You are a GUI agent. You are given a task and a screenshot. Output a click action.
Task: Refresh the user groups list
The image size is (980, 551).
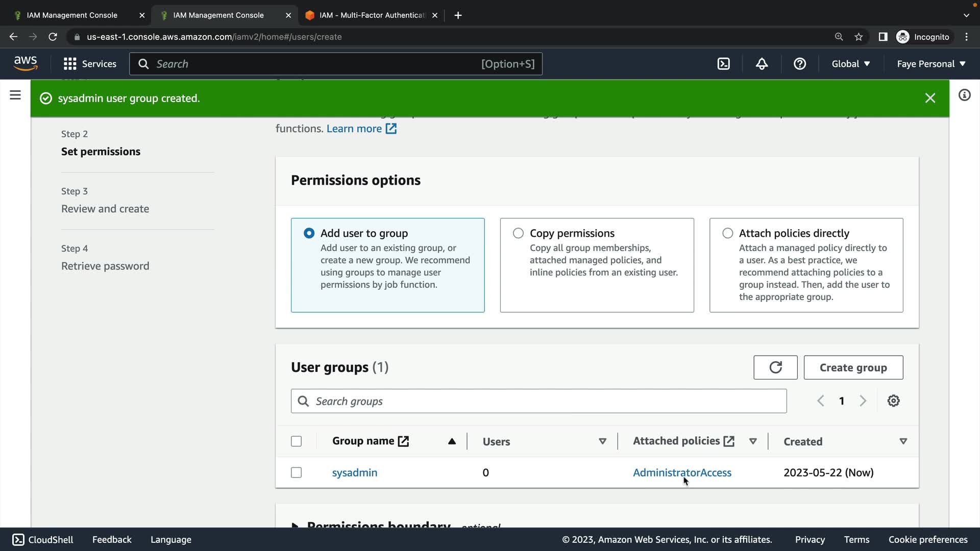point(775,367)
